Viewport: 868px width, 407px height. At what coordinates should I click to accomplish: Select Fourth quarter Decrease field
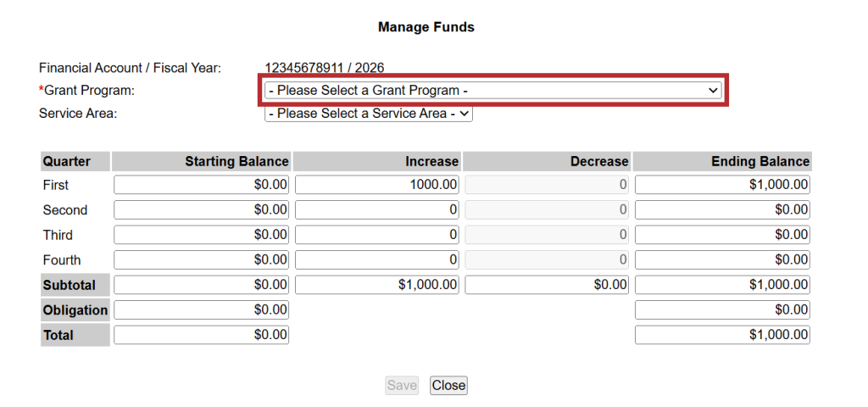pos(547,259)
